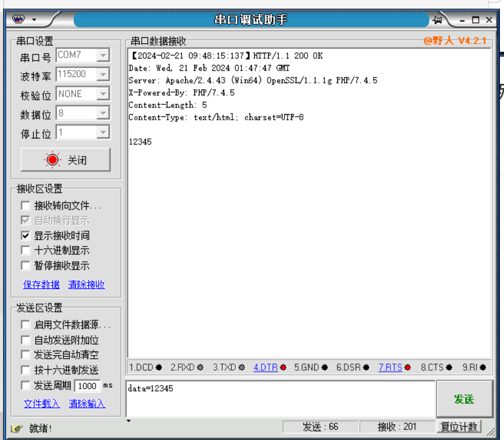Viewport: 504px width, 440px height.
Task: Click the send input box with data=12345
Action: 280,399
